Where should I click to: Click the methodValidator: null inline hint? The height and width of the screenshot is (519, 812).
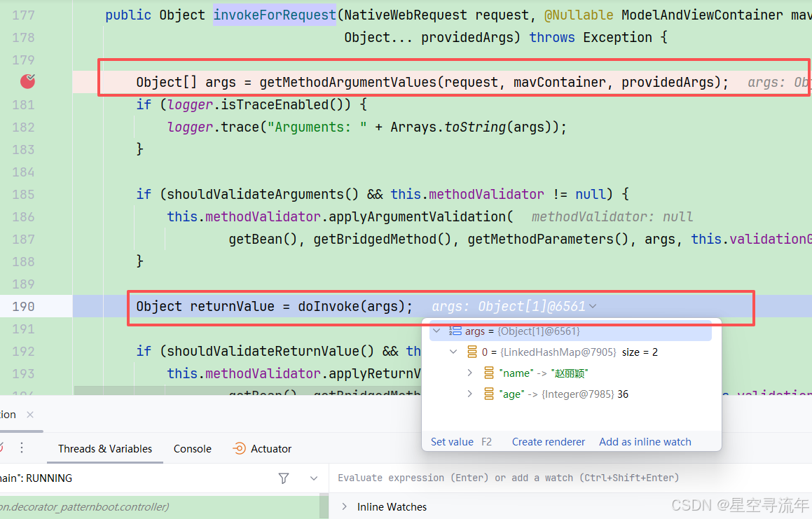pyautogui.click(x=612, y=216)
